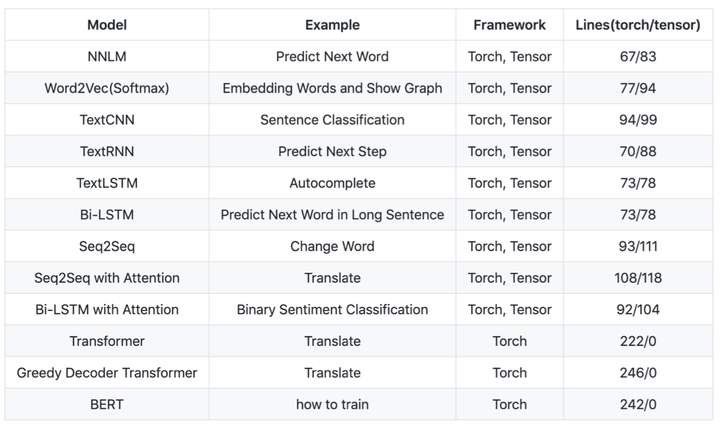Screen dimensions: 720x430
Task: Click the Lines(torch/tensor) column header
Action: [x=638, y=24]
